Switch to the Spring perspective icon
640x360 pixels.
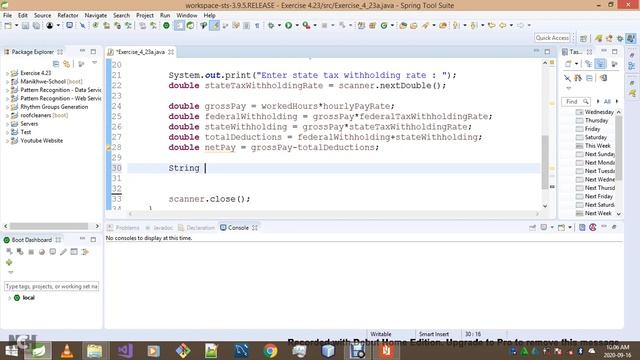599,38
